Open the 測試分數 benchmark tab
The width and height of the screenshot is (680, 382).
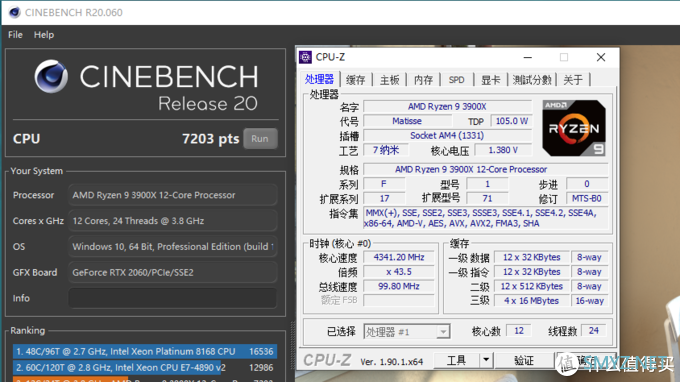pos(532,80)
